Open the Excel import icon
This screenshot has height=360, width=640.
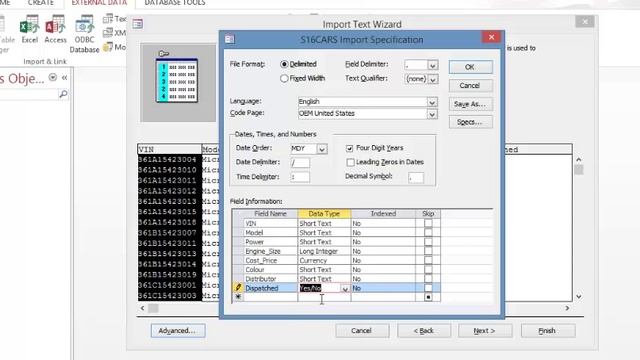29,29
